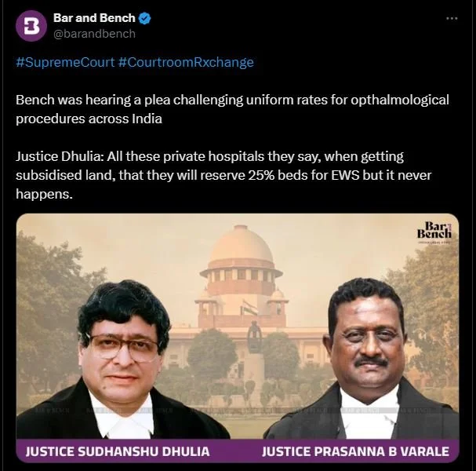The image size is (476, 471).
Task: Click the Supreme Court dome in image
Action: pos(241,245)
